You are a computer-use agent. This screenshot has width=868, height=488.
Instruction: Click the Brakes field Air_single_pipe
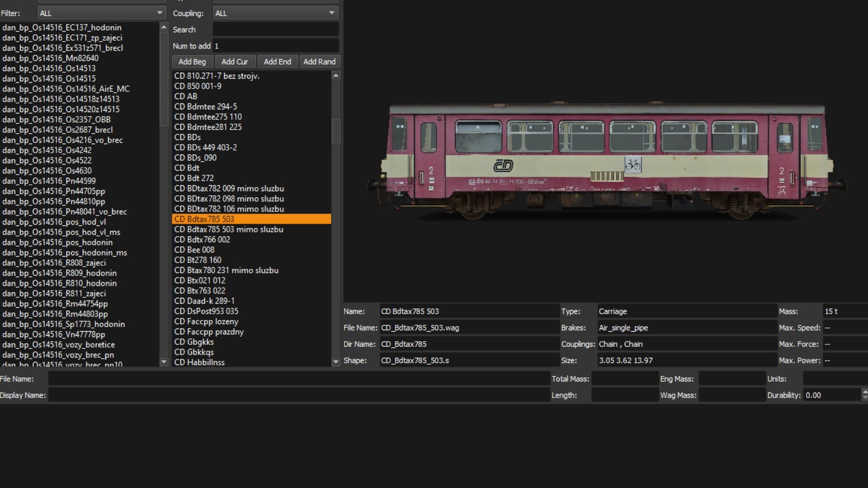(x=687, y=328)
